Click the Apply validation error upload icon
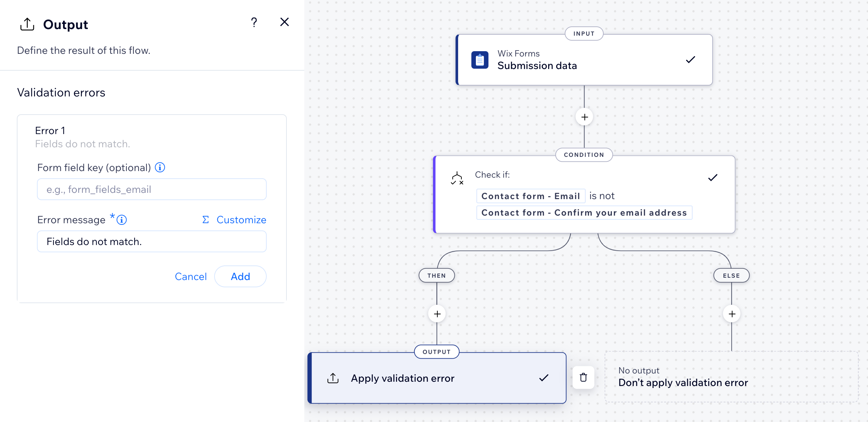 click(x=334, y=379)
